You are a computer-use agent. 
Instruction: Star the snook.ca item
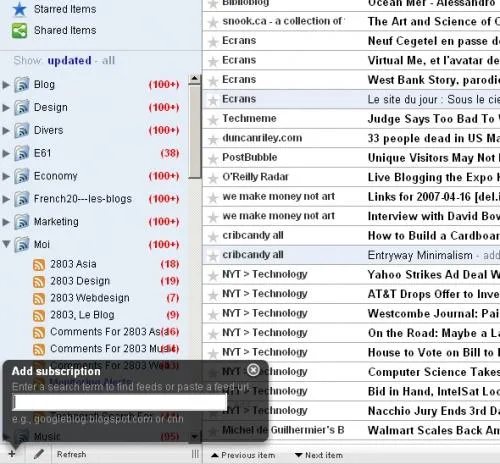coord(213,23)
